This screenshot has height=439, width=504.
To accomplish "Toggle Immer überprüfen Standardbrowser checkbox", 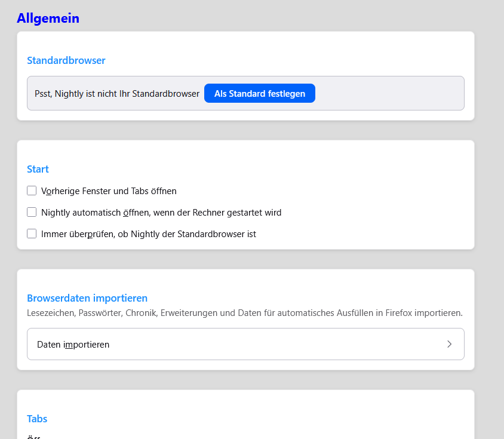I will click(32, 234).
